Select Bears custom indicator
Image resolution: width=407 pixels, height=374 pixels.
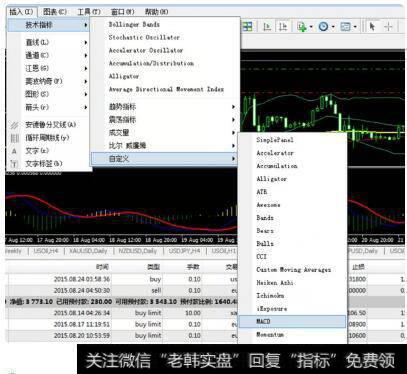[x=292, y=231]
